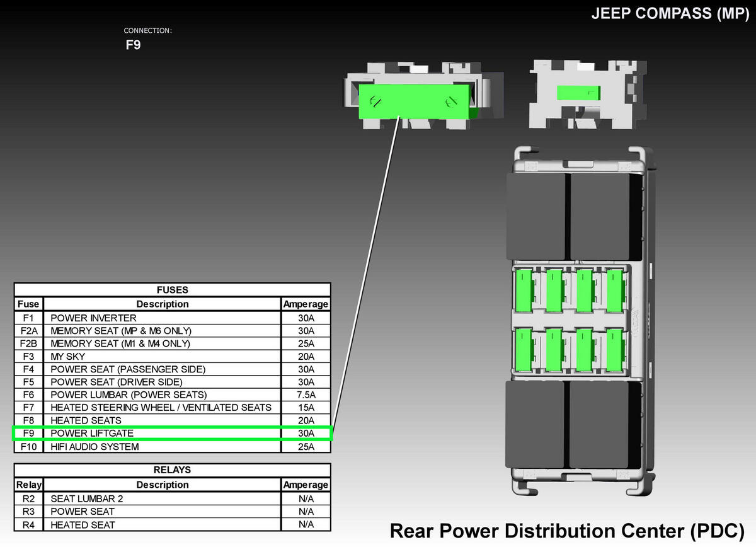Select the 'F7' fuse cell
This screenshot has height=547, width=756.
(x=28, y=407)
